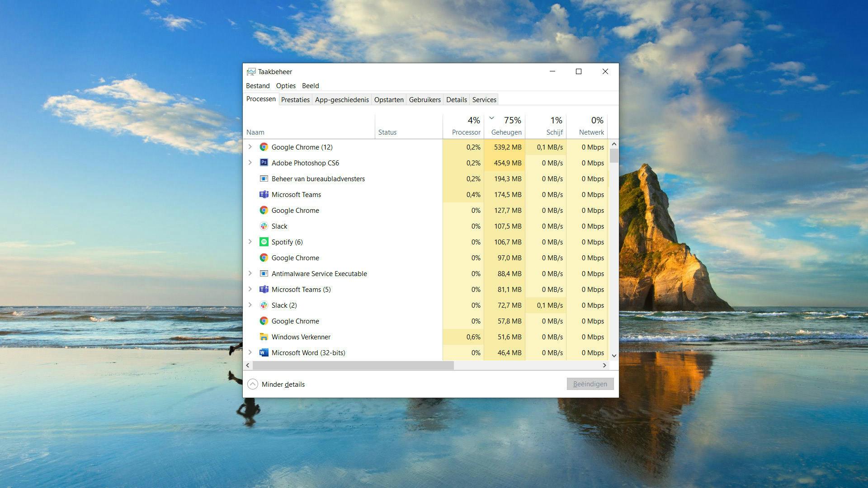Image resolution: width=868 pixels, height=488 pixels.
Task: Collapse view with Minder details toggle
Action: [x=253, y=384]
